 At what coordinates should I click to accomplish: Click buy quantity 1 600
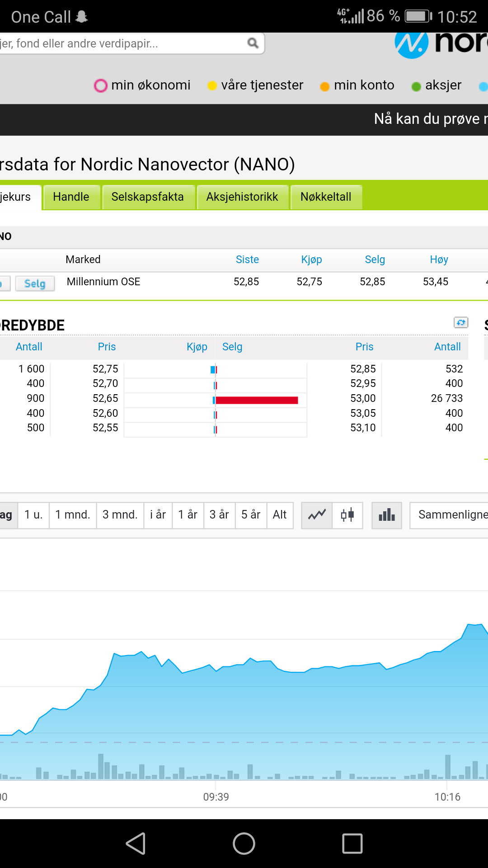tap(32, 369)
